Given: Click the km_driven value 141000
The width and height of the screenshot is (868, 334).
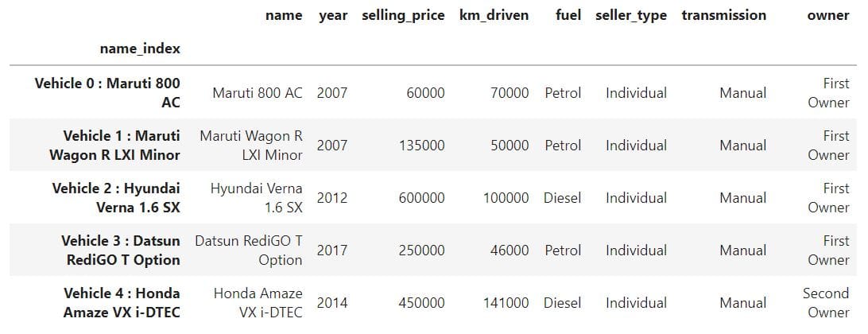Looking at the screenshot, I should tap(506, 302).
